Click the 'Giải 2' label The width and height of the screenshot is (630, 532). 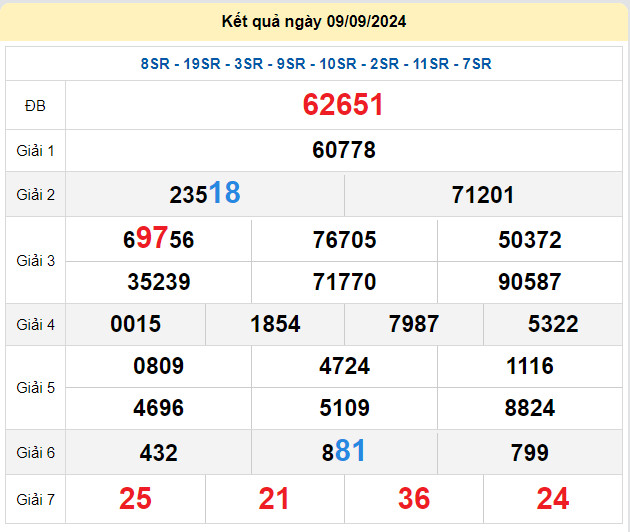(x=35, y=195)
